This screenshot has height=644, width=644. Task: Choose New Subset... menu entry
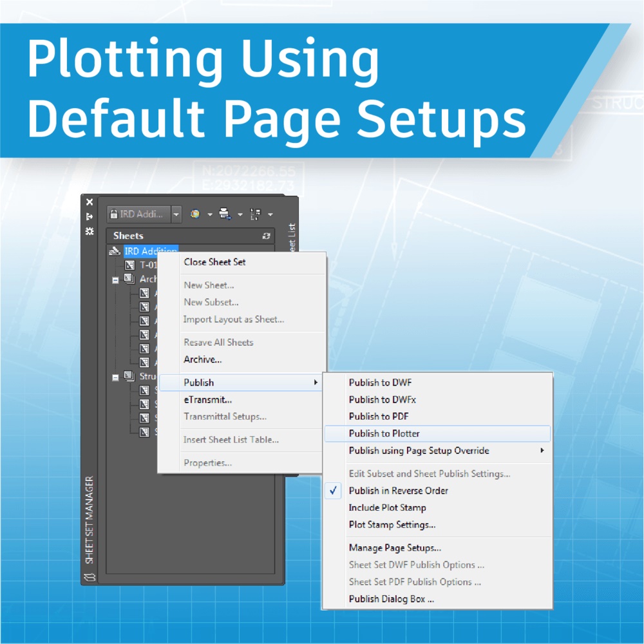(x=211, y=302)
